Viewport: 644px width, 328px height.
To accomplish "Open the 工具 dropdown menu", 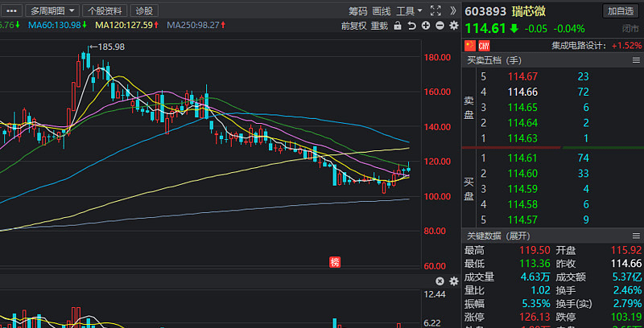I will (x=409, y=11).
